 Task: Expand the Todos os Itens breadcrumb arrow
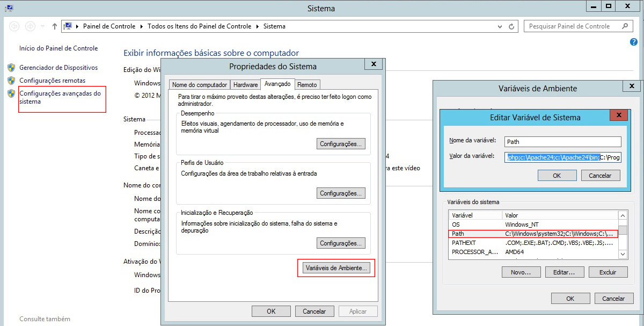(x=258, y=26)
